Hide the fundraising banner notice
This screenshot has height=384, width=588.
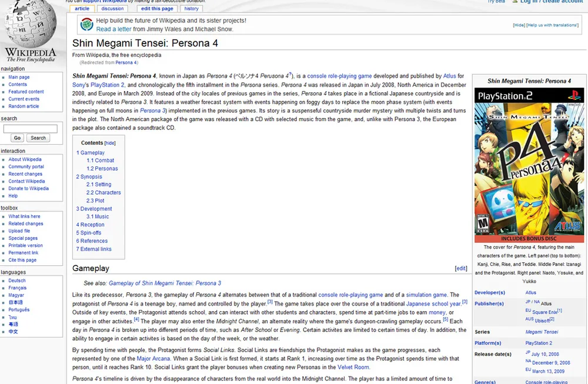click(x=519, y=25)
